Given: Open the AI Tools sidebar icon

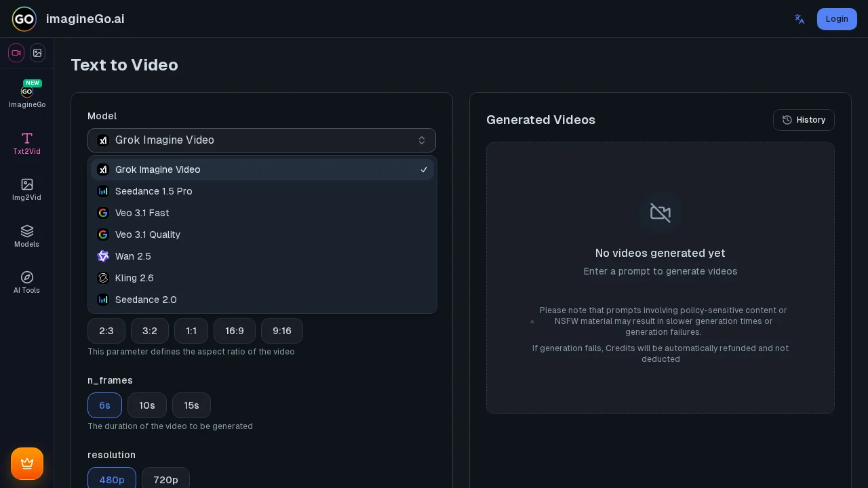Looking at the screenshot, I should (27, 283).
